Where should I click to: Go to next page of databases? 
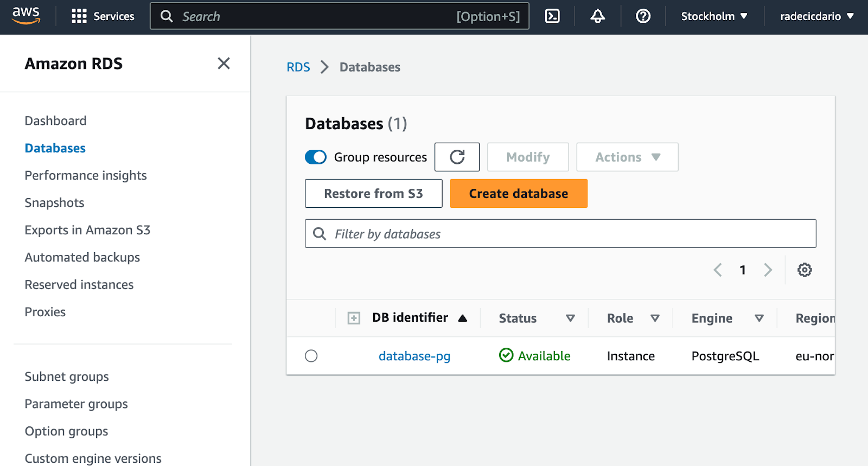coord(768,270)
